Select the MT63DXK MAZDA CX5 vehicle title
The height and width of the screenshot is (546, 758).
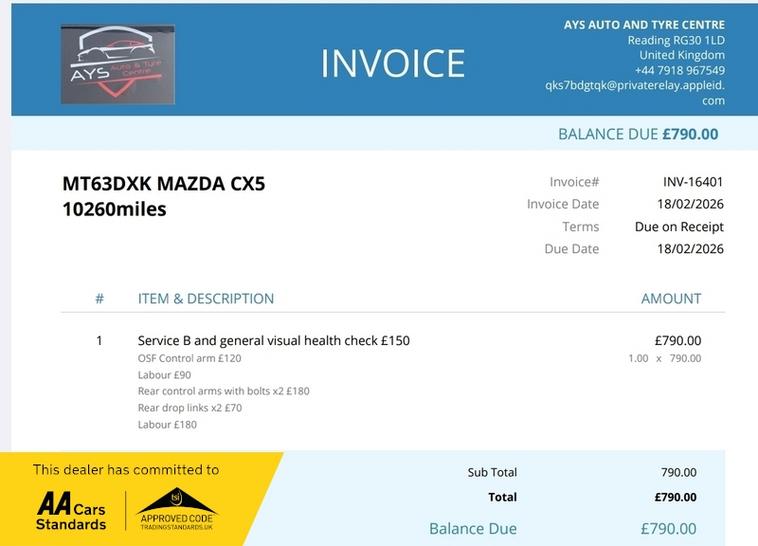click(164, 184)
